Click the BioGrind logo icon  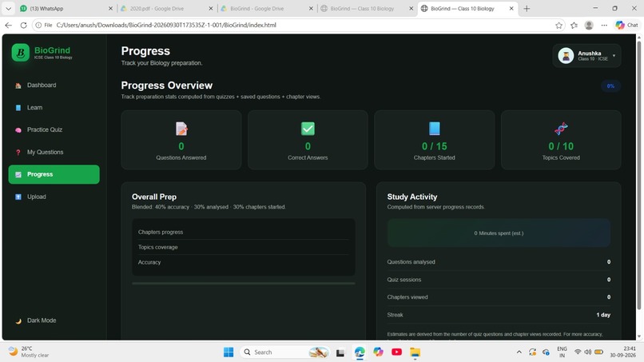click(x=21, y=53)
